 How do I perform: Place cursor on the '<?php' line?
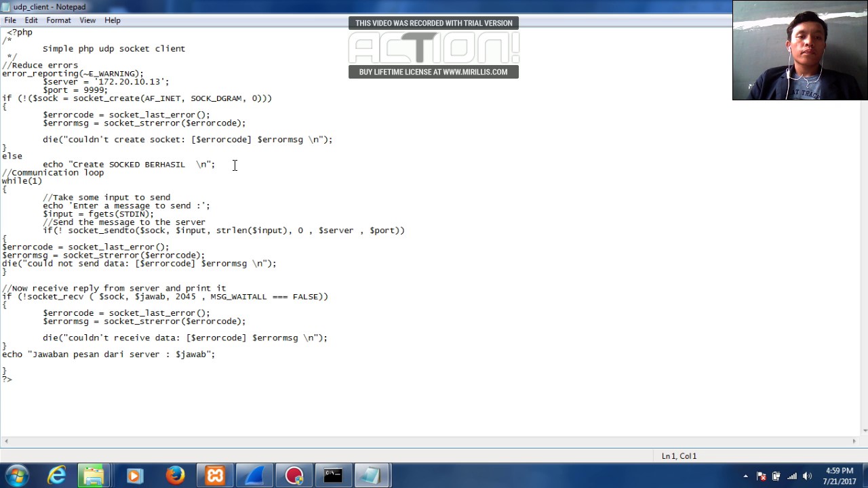coord(20,32)
